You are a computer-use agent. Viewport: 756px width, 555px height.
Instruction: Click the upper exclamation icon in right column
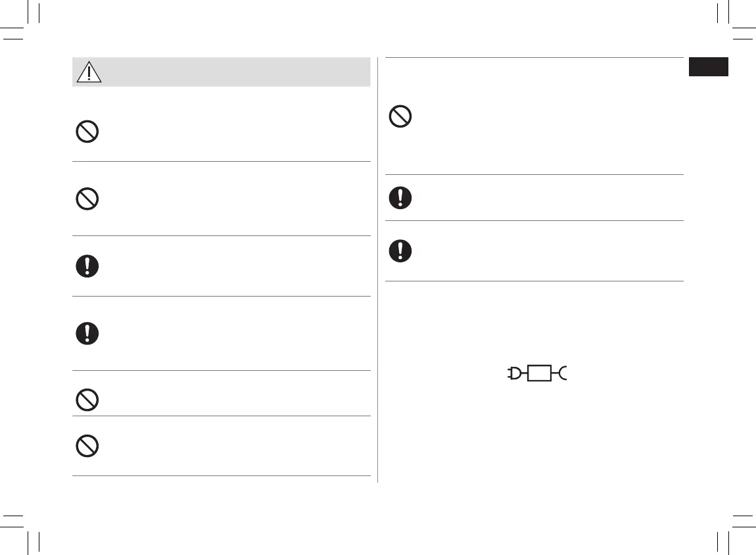click(400, 197)
